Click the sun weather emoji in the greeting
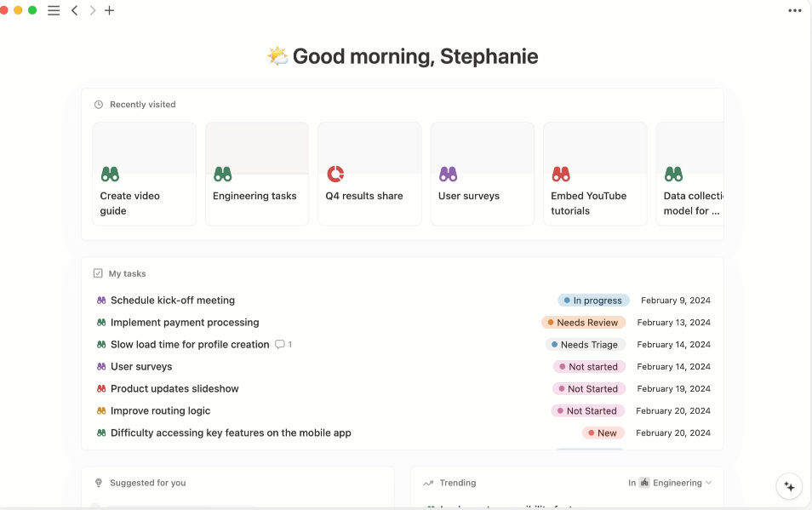Screen dimensions: 812x510 (277, 56)
